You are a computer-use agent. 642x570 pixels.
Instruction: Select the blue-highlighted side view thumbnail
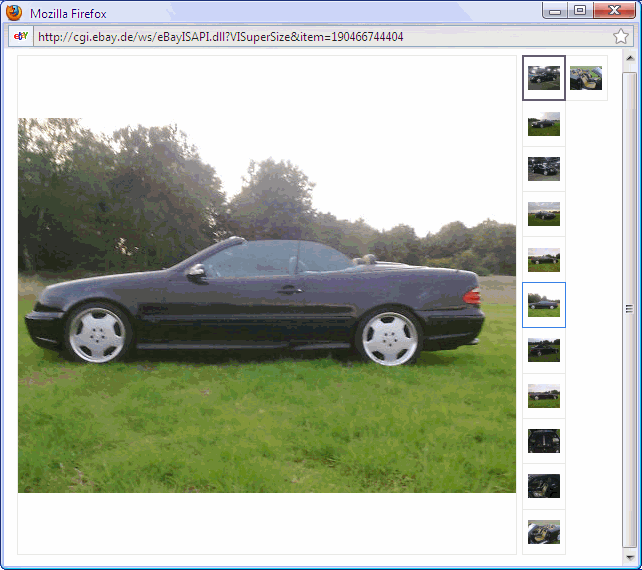pos(544,305)
